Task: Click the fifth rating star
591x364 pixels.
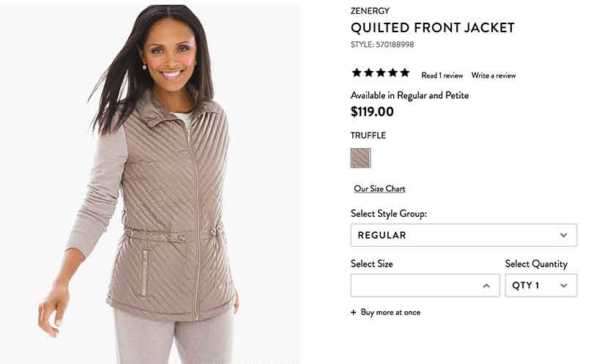Action: pos(405,73)
